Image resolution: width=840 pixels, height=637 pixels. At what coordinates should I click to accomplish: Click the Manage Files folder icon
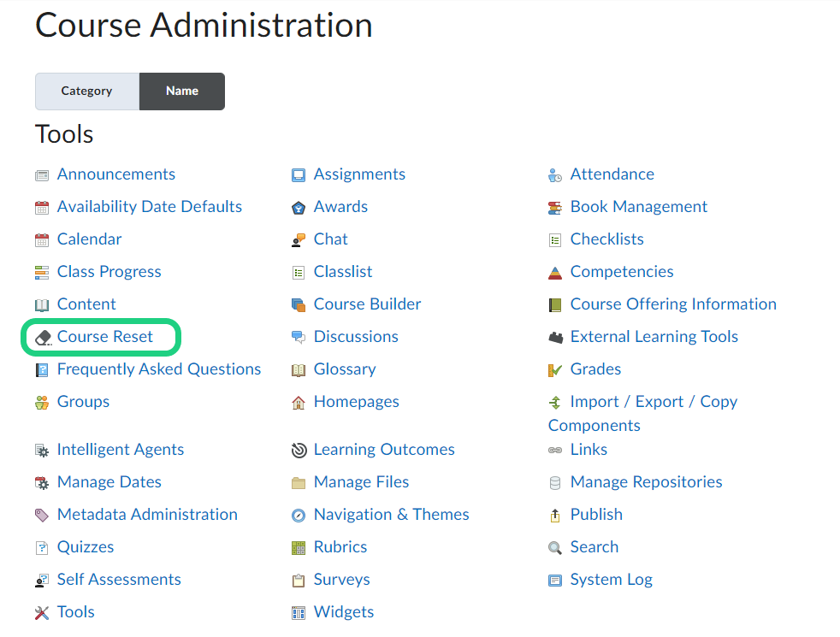tap(299, 483)
